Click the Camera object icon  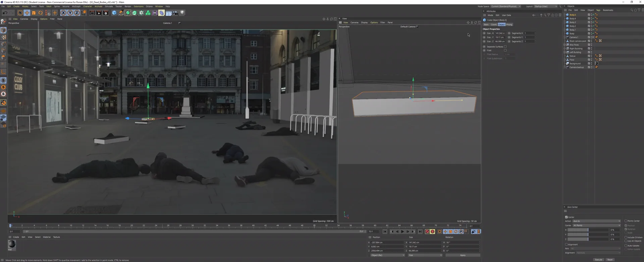[x=175, y=13]
